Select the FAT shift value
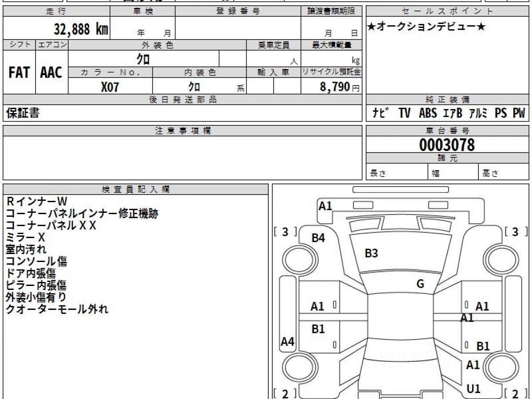532x399 pixels. (x=19, y=73)
